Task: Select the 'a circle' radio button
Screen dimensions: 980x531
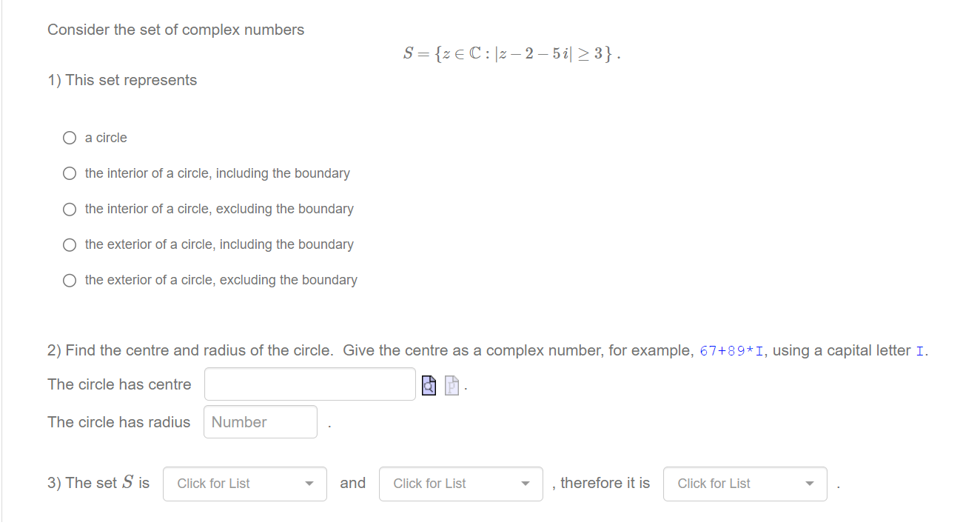Action: coord(69,137)
